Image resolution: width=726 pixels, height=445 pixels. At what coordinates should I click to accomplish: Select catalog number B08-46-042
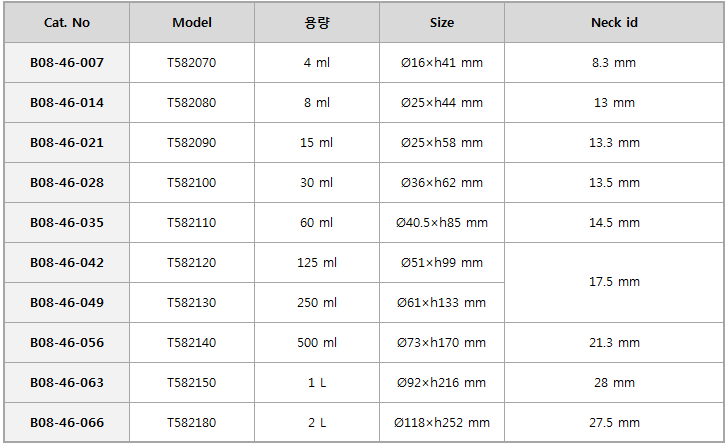click(x=67, y=263)
